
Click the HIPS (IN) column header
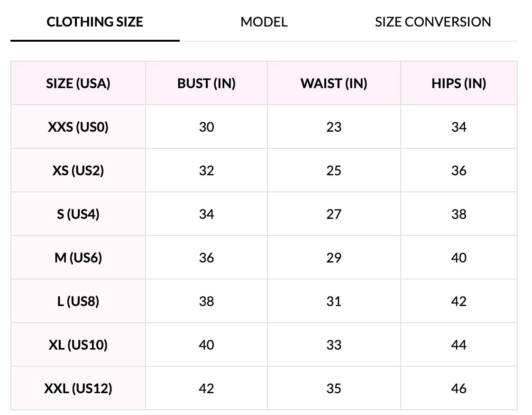click(x=459, y=83)
